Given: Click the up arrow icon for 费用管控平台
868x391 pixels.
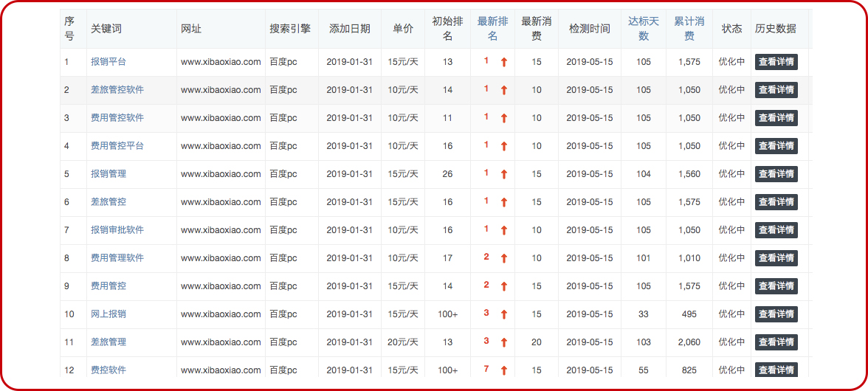Looking at the screenshot, I should [504, 146].
